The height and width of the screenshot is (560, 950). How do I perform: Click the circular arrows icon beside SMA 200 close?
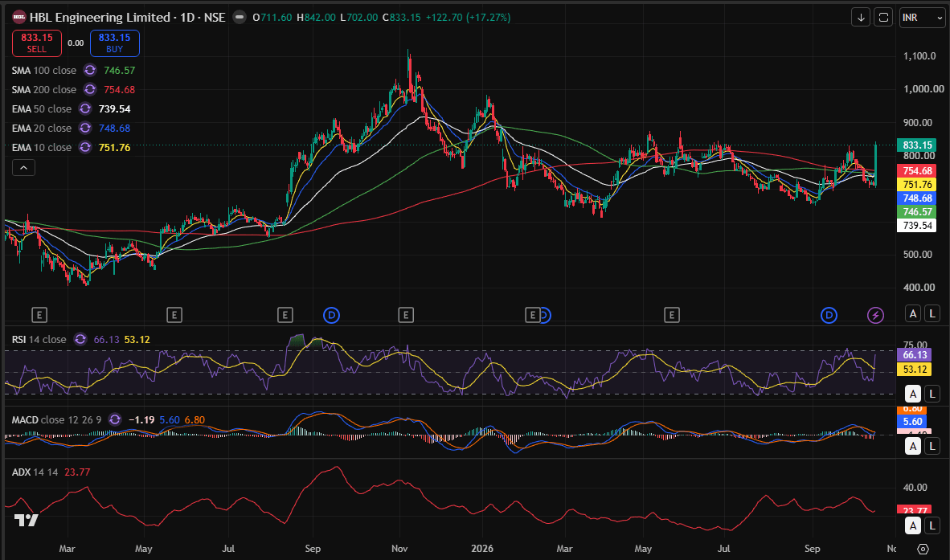(x=90, y=90)
